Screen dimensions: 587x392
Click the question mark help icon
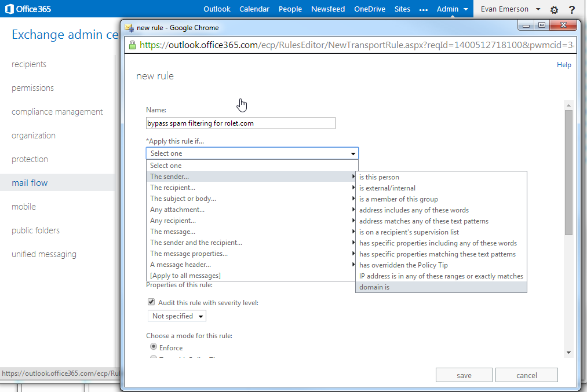pyautogui.click(x=572, y=10)
